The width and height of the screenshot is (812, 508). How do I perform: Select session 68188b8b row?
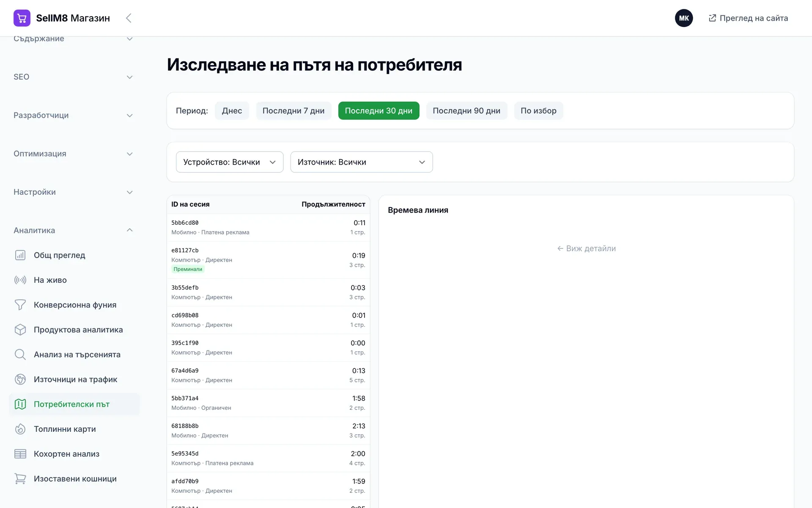tap(268, 431)
